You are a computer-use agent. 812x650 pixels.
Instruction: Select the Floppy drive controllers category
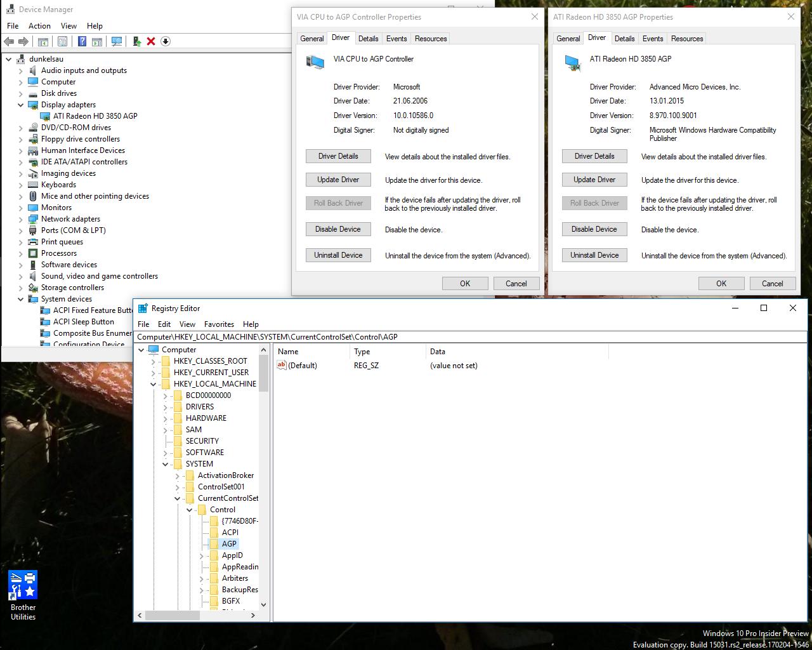(x=81, y=139)
